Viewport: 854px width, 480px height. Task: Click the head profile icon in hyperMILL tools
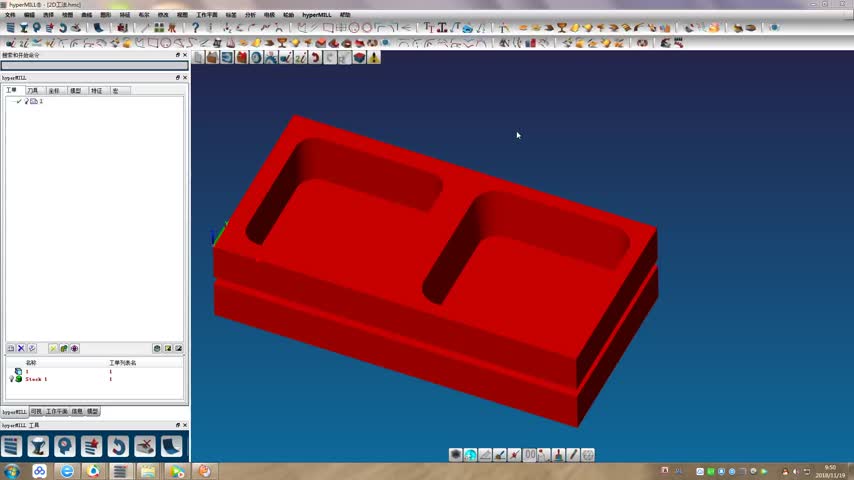(x=65, y=446)
